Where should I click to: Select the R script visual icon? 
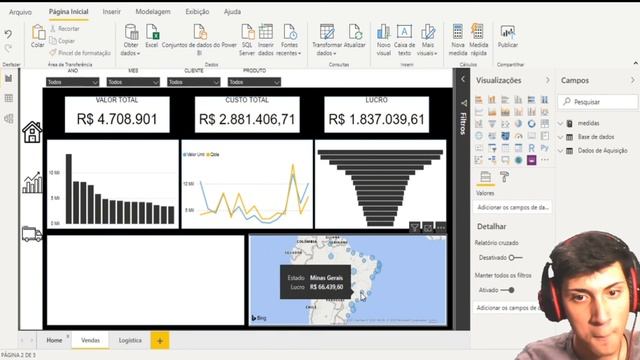(x=531, y=148)
